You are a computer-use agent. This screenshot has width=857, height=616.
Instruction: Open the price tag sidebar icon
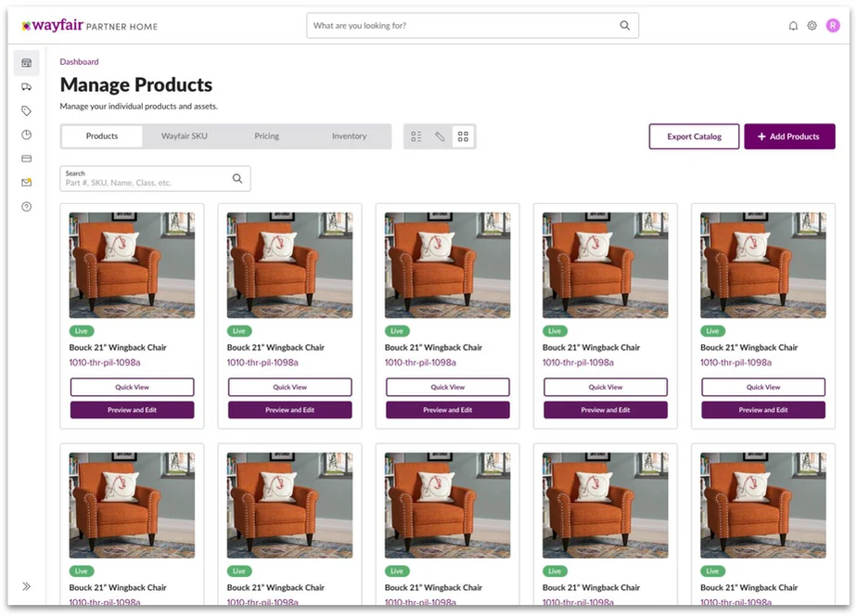26,111
